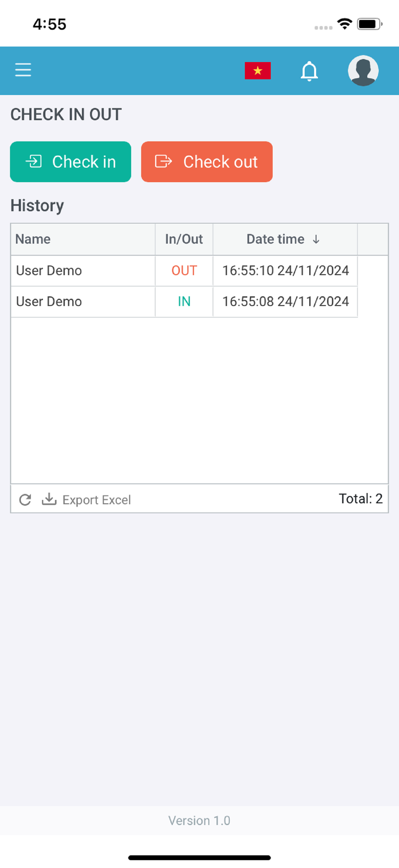Image resolution: width=399 pixels, height=868 pixels.
Task: Open notifications bell
Action: (x=309, y=71)
